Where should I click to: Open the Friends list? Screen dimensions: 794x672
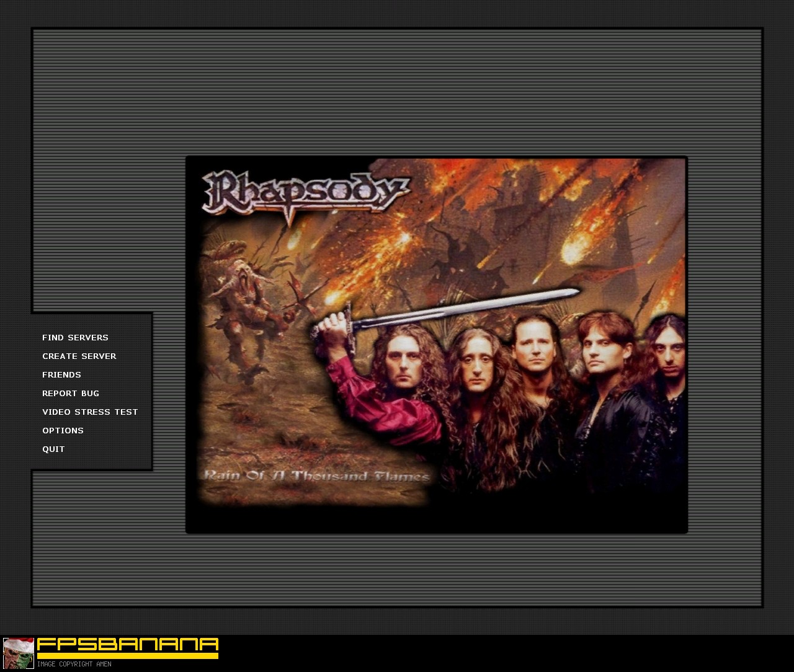coord(61,375)
